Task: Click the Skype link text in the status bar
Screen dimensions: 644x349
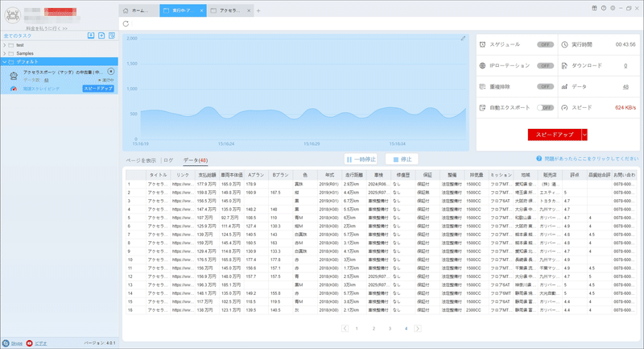Action: [17, 343]
